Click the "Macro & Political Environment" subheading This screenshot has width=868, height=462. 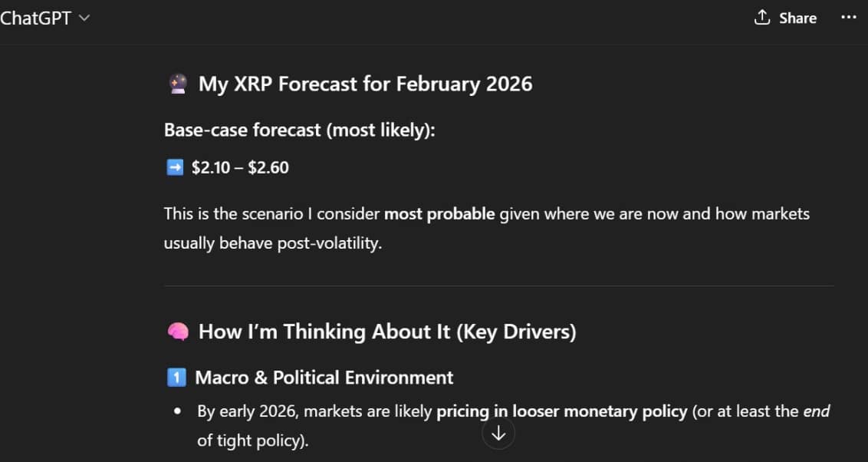(324, 378)
